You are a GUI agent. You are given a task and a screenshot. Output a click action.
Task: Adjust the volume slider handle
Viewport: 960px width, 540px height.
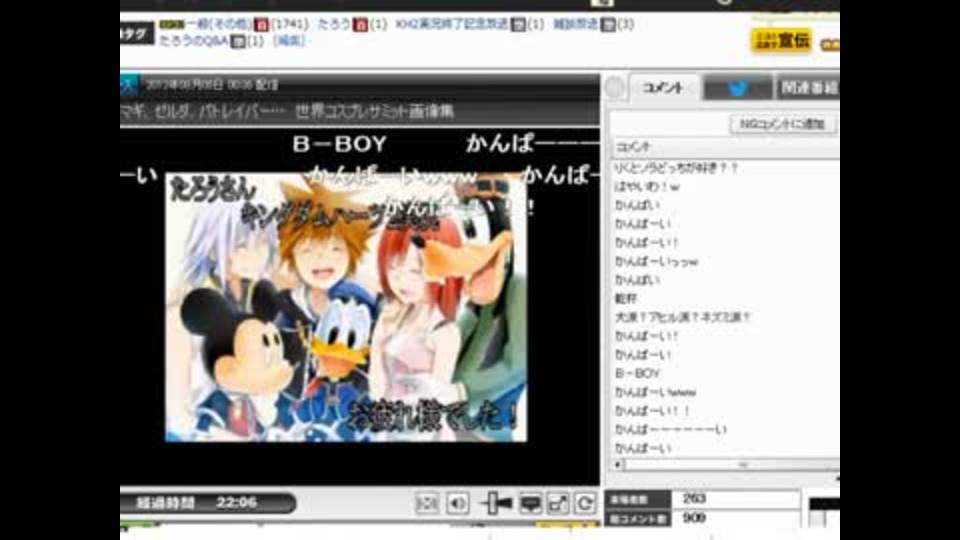[492, 503]
